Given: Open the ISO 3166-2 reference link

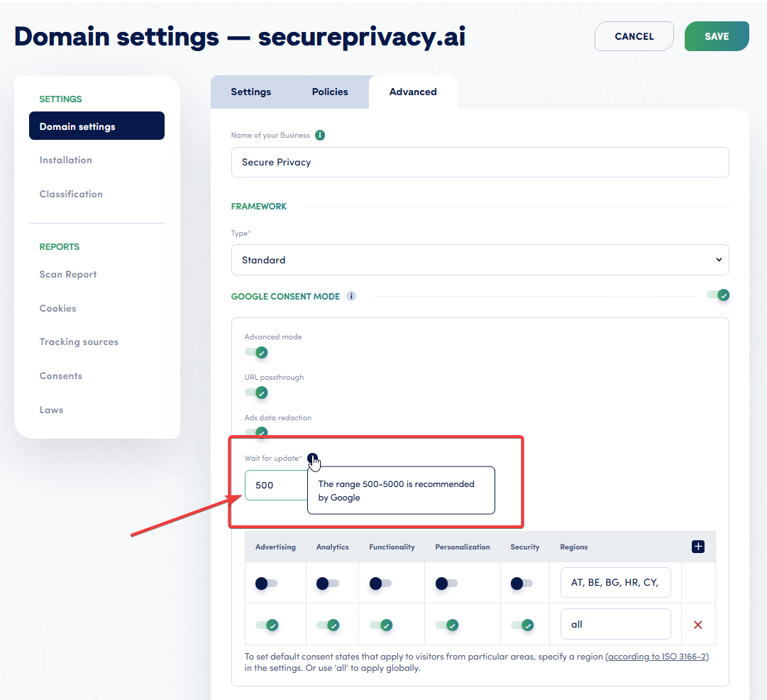Looking at the screenshot, I should click(x=656, y=656).
